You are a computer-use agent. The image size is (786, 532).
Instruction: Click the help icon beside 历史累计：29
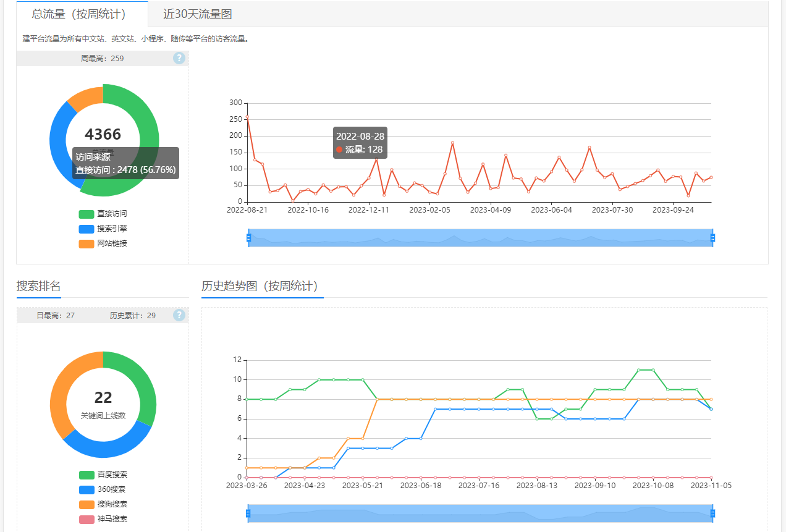[179, 315]
